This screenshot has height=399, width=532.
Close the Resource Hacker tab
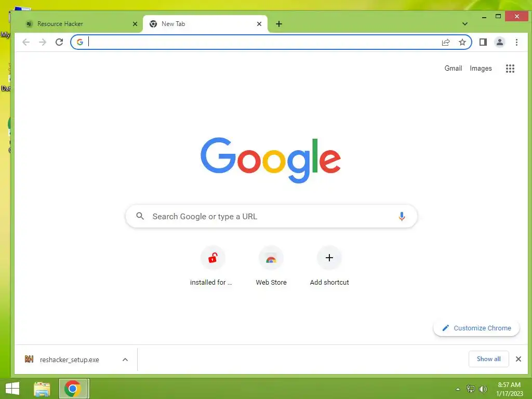click(135, 24)
